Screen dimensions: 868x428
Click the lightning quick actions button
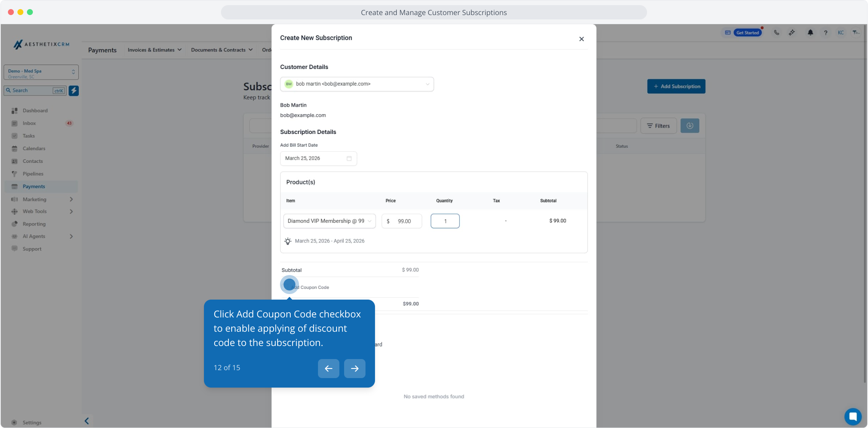(74, 91)
